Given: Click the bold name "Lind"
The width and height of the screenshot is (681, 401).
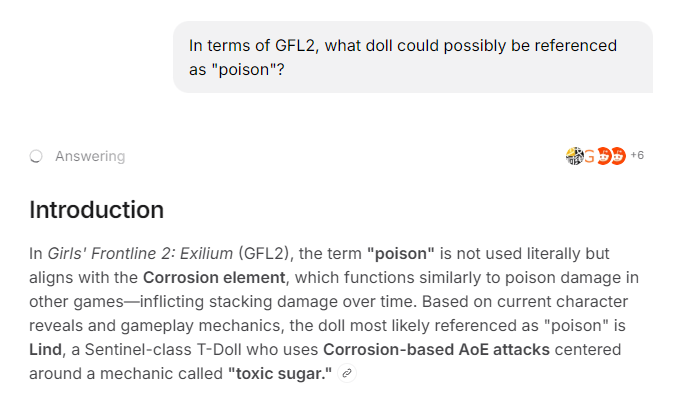Looking at the screenshot, I should [45, 349].
